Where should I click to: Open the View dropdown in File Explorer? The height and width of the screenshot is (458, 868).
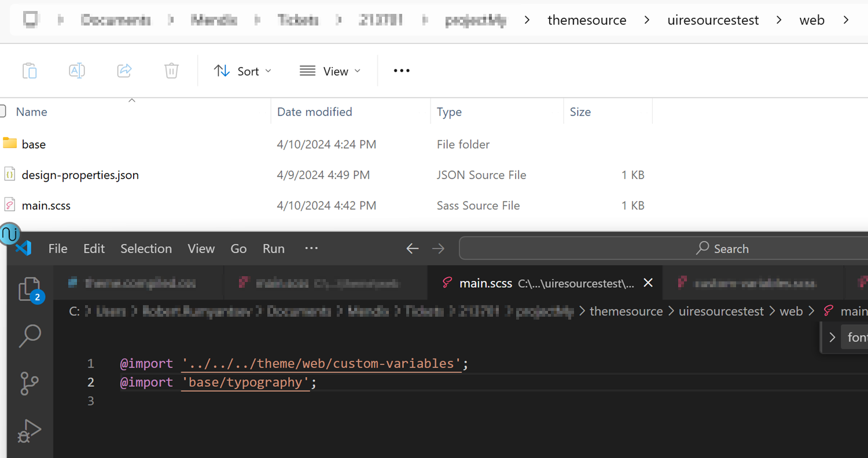(x=330, y=70)
